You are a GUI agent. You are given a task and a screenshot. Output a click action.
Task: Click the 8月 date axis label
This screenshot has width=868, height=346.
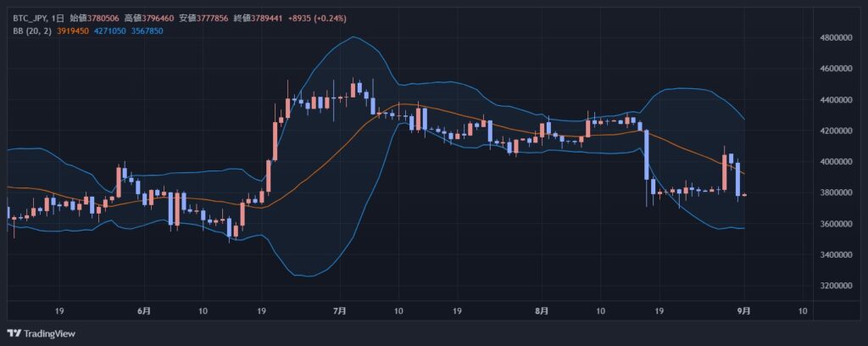[x=542, y=311]
